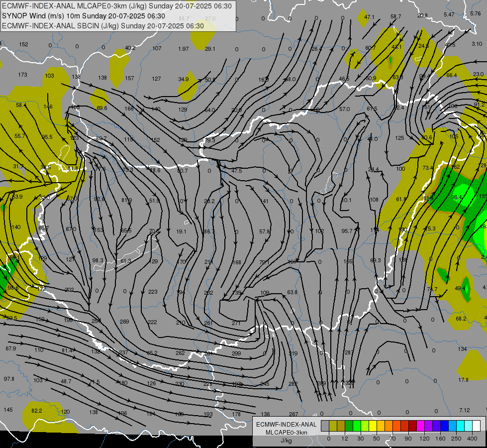This screenshot has width=487, height=448.
Task: Click the map value 271
Action: pyautogui.click(x=236, y=324)
